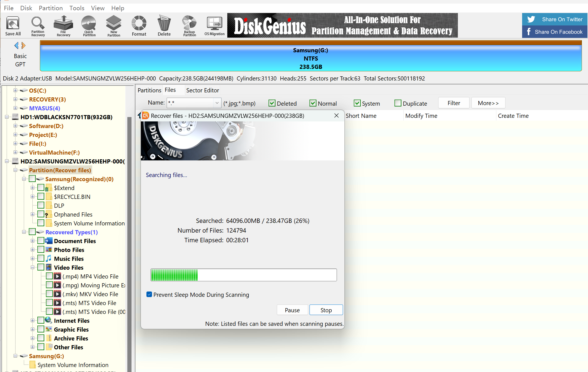Image resolution: width=588 pixels, height=372 pixels.
Task: Launch the File Recovery tool
Action: 63,26
